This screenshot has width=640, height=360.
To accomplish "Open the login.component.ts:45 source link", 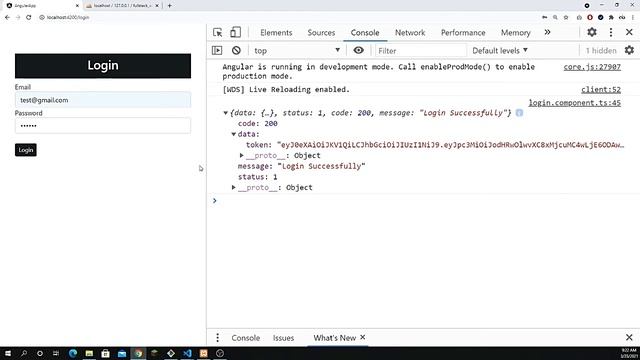I will pos(575,103).
